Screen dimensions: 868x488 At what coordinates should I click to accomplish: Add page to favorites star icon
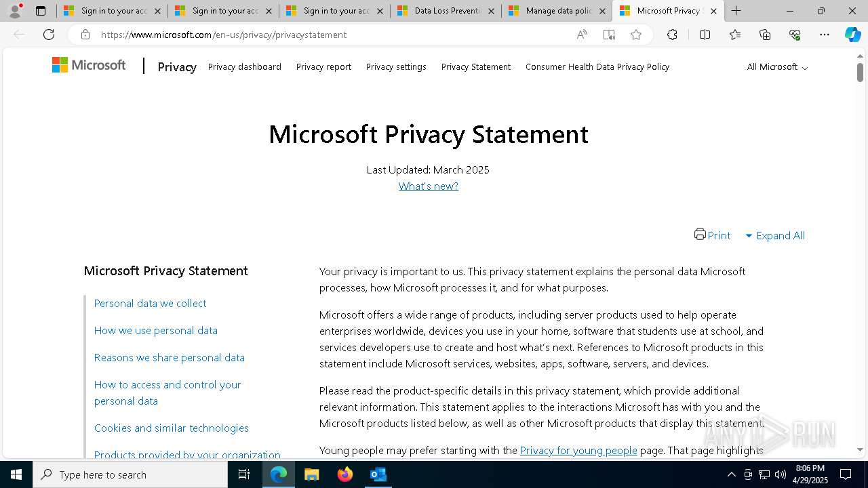[x=636, y=35]
